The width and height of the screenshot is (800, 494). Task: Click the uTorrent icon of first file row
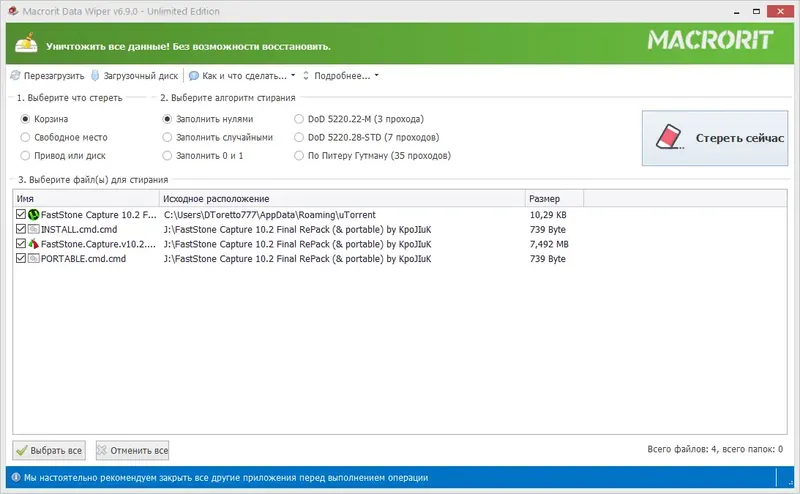[x=34, y=215]
